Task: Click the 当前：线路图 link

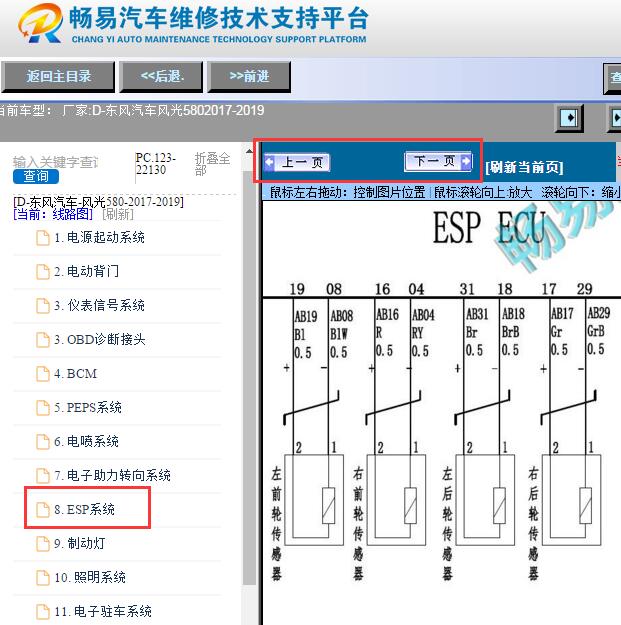Action: (53, 214)
